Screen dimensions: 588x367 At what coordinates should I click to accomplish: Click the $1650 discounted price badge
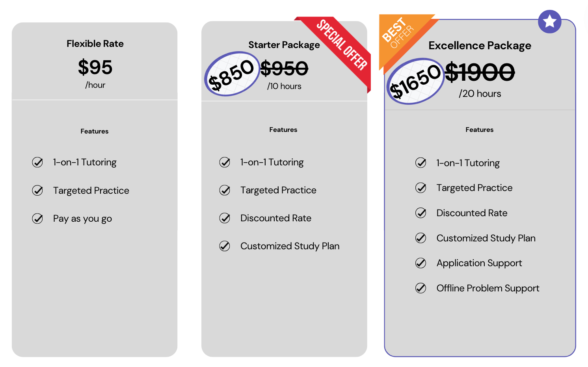pyautogui.click(x=415, y=81)
